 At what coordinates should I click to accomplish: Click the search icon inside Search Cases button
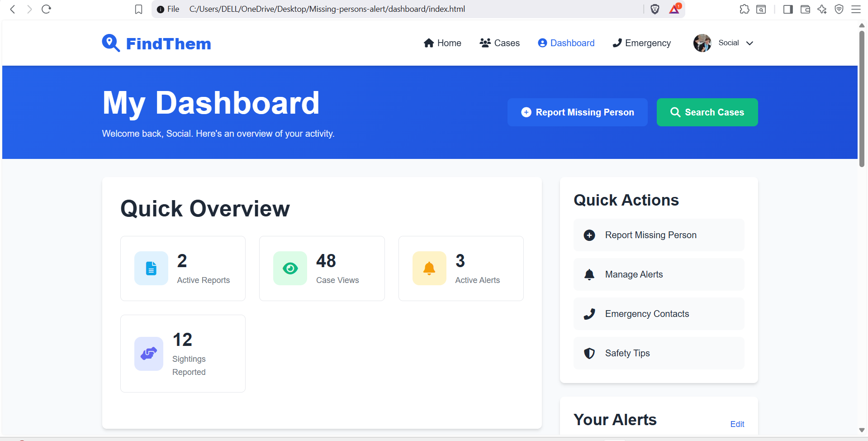pyautogui.click(x=675, y=112)
